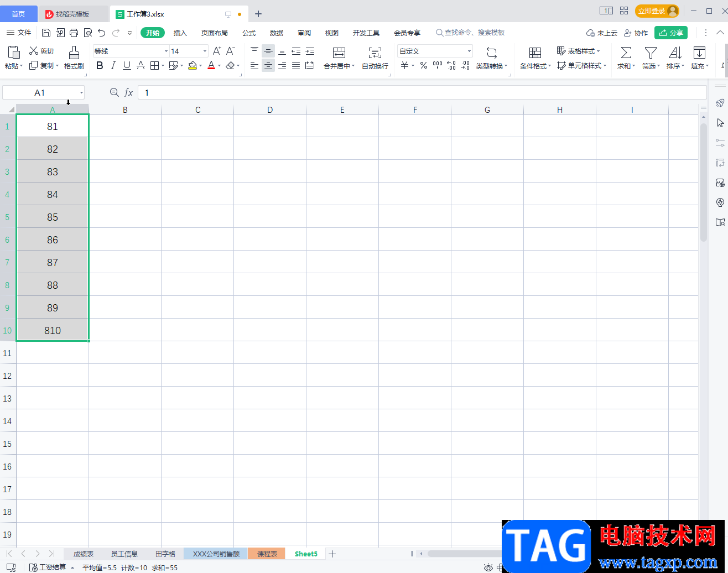Increase font size with A+ icon
Screen dimensions: 728x573
(217, 51)
